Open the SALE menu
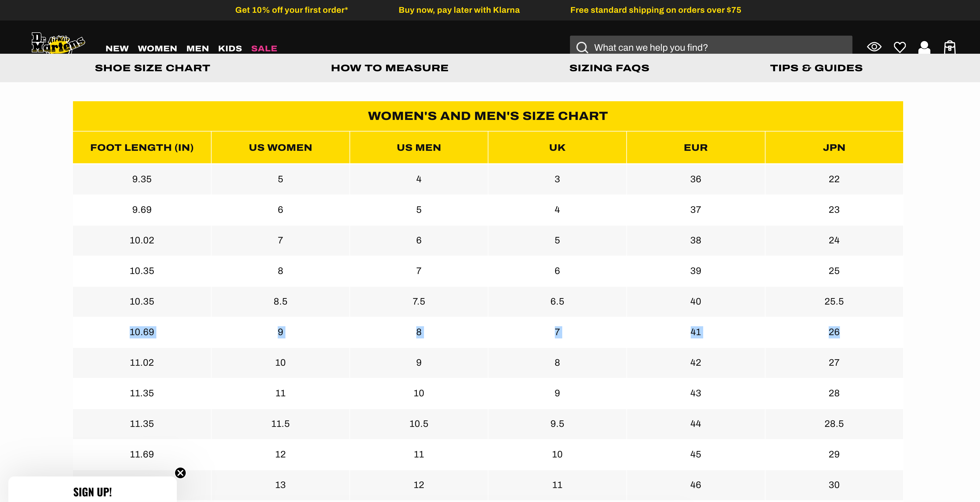This screenshot has width=980, height=502. 264,48
